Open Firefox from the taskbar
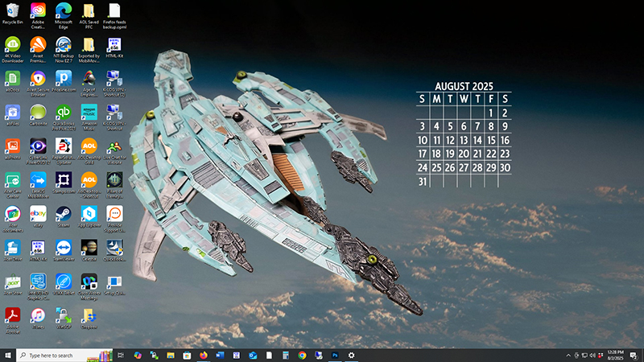This screenshot has width=644, height=362. pos(204,356)
